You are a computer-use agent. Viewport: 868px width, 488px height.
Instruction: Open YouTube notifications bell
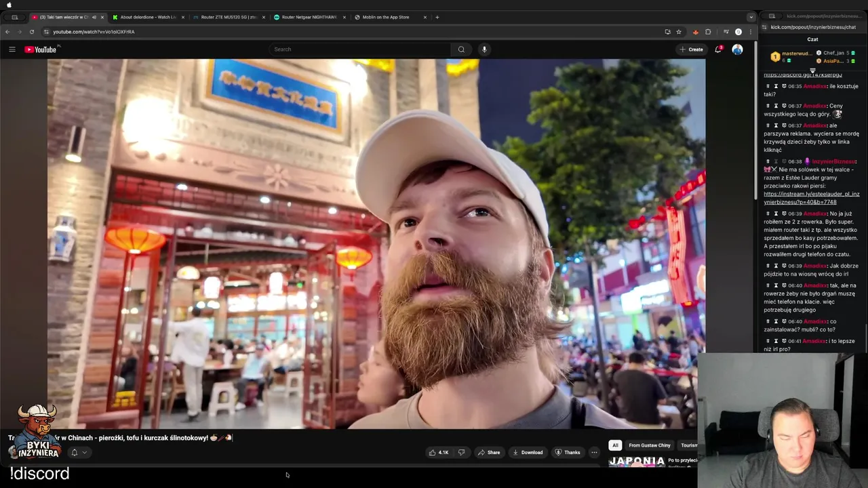[718, 49]
